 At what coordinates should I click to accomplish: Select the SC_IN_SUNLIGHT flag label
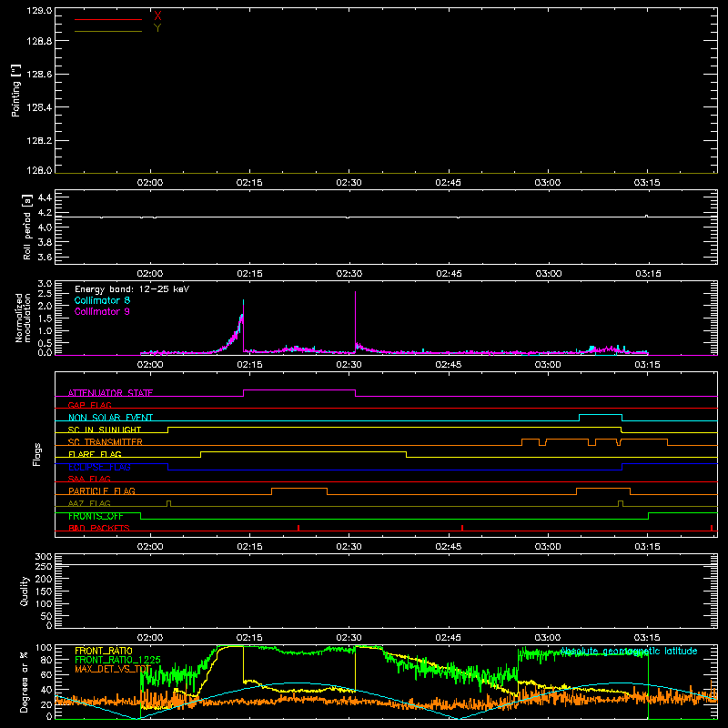click(105, 430)
